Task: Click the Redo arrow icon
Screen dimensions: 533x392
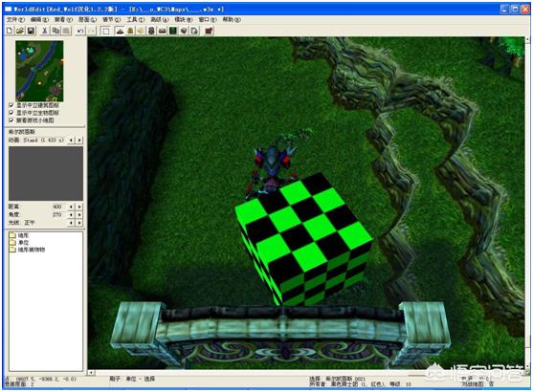Action: coord(92,31)
